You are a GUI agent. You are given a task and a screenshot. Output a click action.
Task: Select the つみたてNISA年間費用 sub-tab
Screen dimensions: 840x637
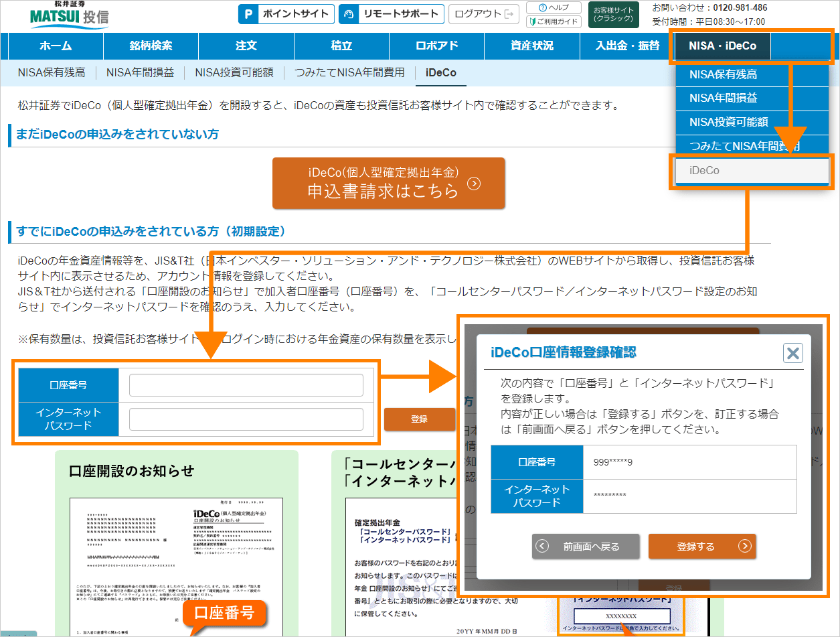pyautogui.click(x=349, y=72)
